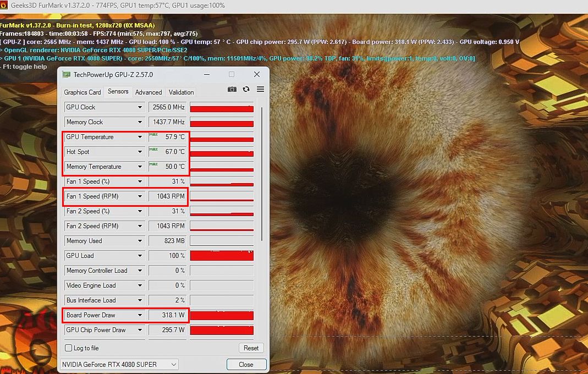Click the Board Power Draw history graph
Screen dimensions: 588x374
(x=222, y=315)
